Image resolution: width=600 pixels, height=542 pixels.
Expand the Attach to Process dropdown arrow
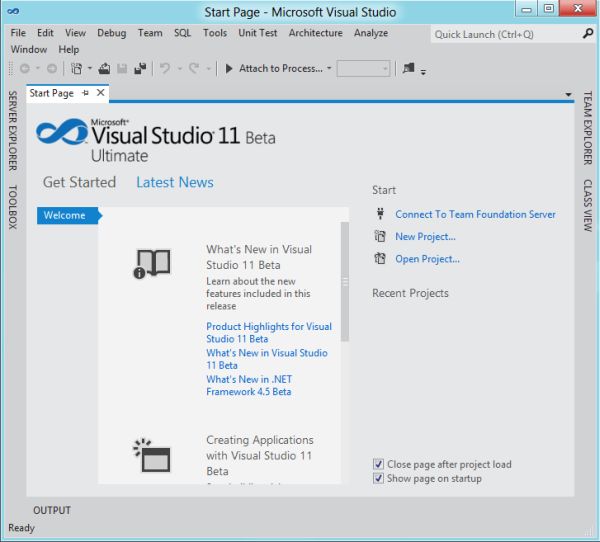point(329,69)
